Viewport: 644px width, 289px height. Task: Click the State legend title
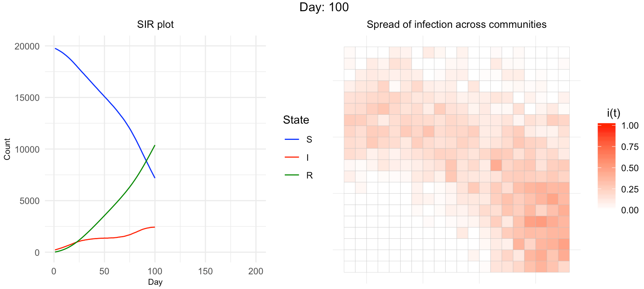(296, 120)
